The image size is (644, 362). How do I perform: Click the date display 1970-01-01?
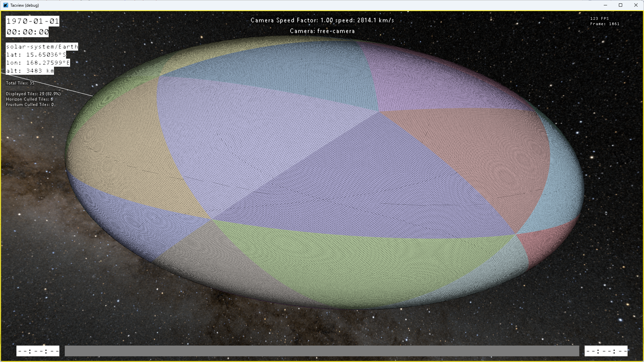33,21
